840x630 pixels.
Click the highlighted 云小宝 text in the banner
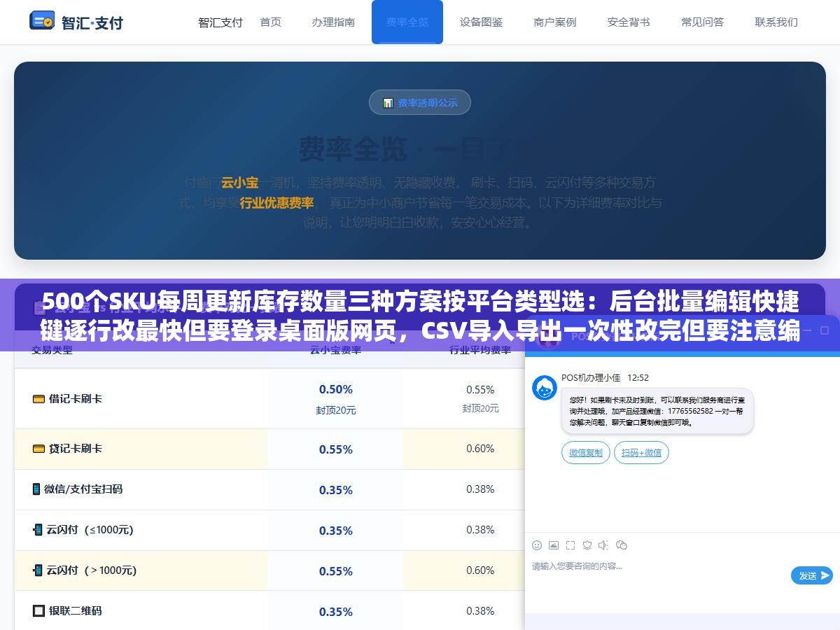click(x=239, y=183)
